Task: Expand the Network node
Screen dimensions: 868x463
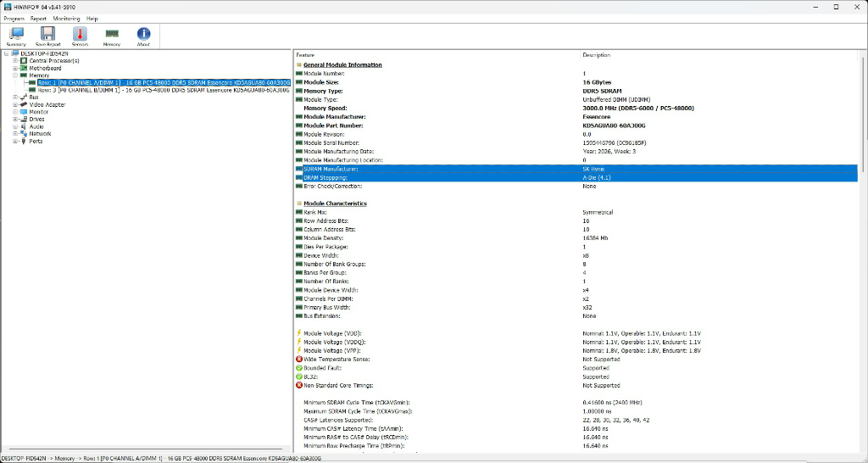Action: [15, 133]
